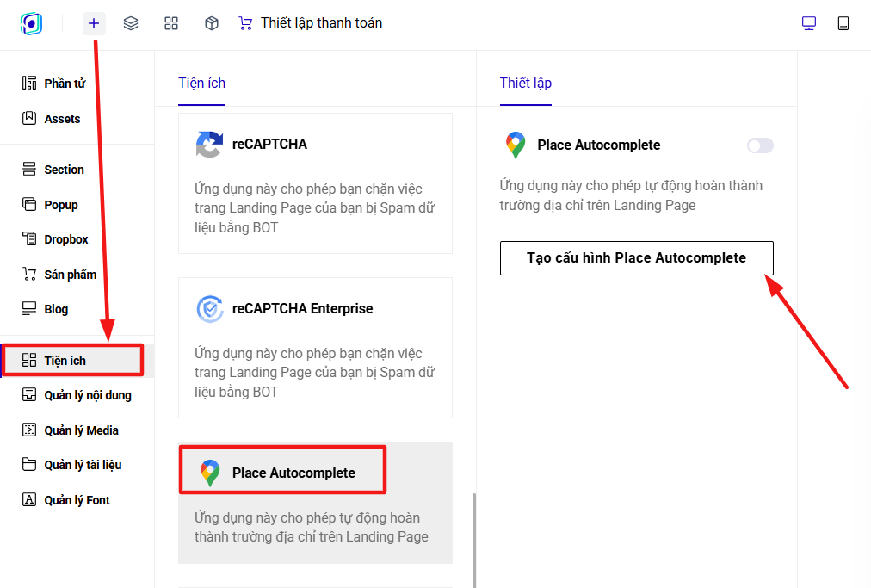Click the four-squares grid icon in toolbar
Screen dimensions: 871x588
click(x=171, y=23)
